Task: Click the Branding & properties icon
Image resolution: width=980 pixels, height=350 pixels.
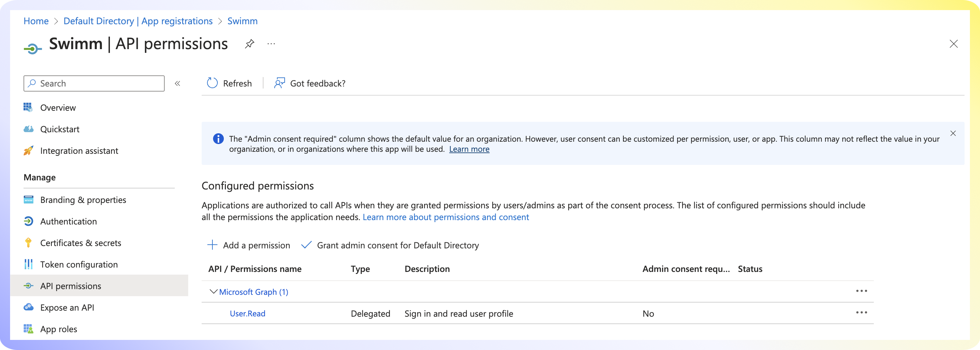Action: tap(29, 200)
